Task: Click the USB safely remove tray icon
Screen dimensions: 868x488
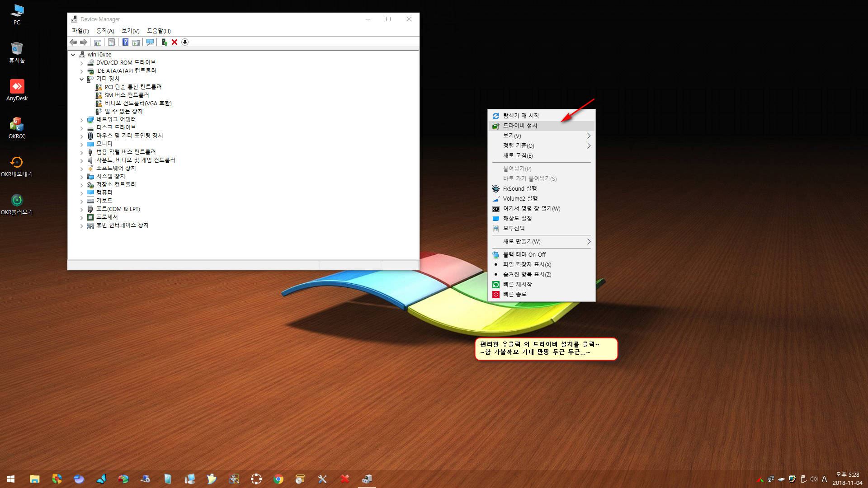Action: (803, 479)
